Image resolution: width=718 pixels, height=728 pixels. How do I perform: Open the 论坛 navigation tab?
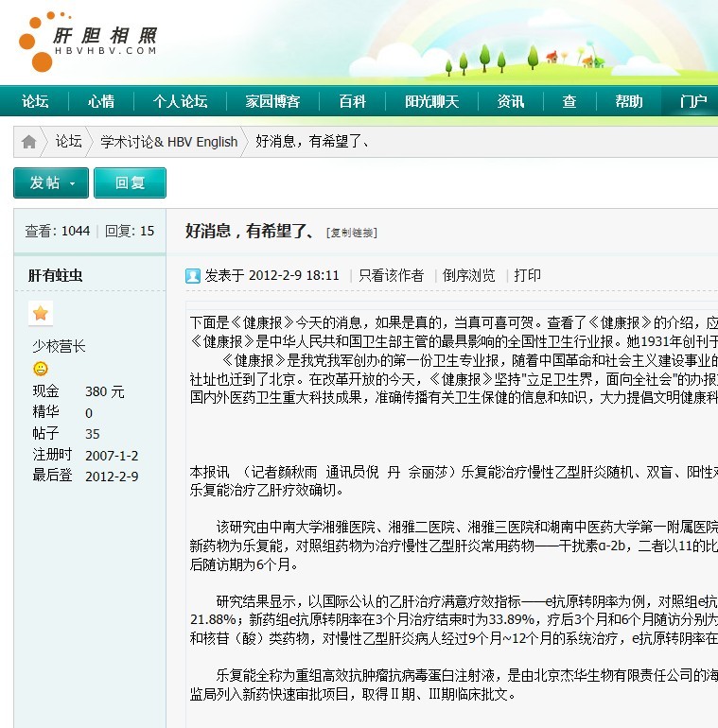(x=35, y=102)
